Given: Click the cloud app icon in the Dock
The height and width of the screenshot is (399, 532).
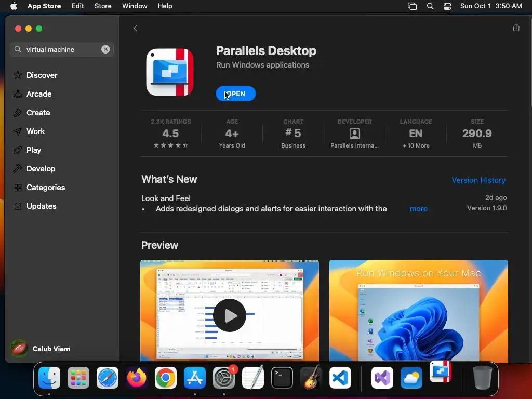Looking at the screenshot, I should (x=411, y=378).
